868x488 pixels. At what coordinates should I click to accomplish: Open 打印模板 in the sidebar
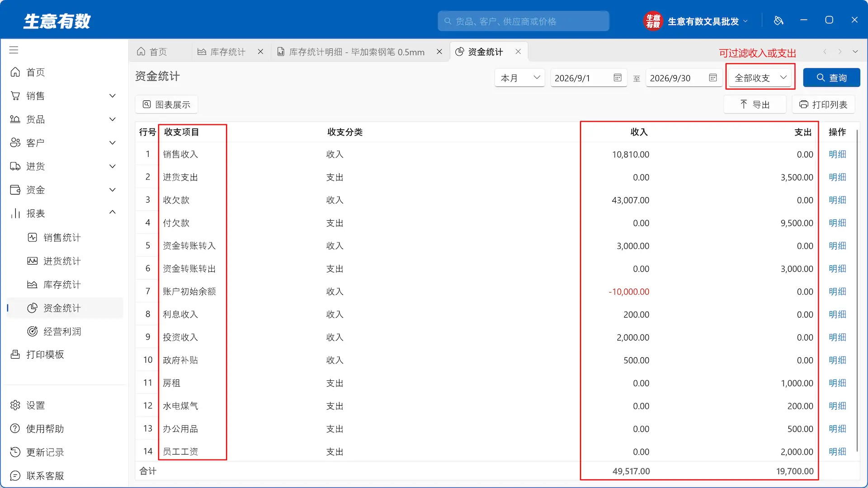[x=65, y=355]
